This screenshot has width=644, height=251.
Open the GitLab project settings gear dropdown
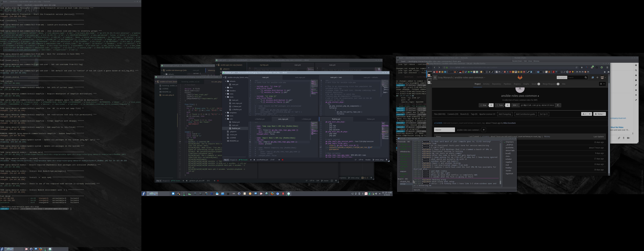click(602, 84)
